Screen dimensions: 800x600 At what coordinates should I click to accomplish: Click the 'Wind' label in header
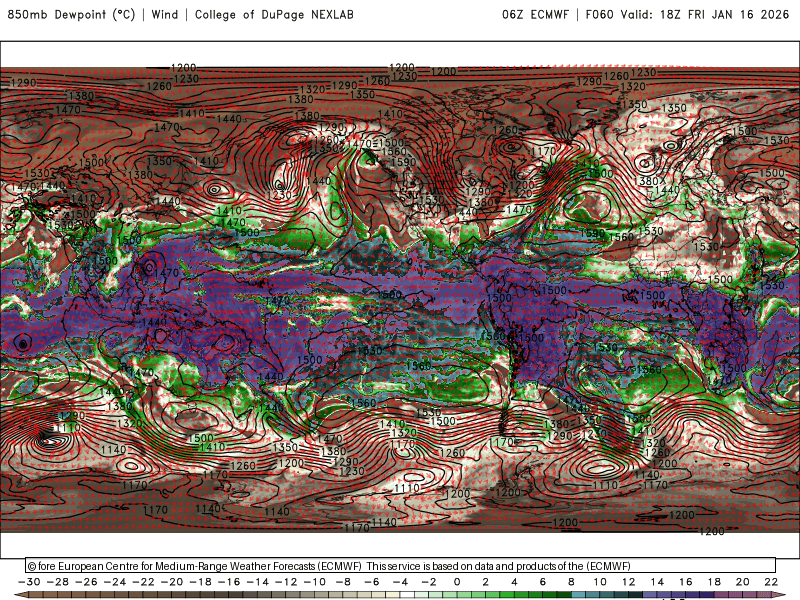(165, 14)
